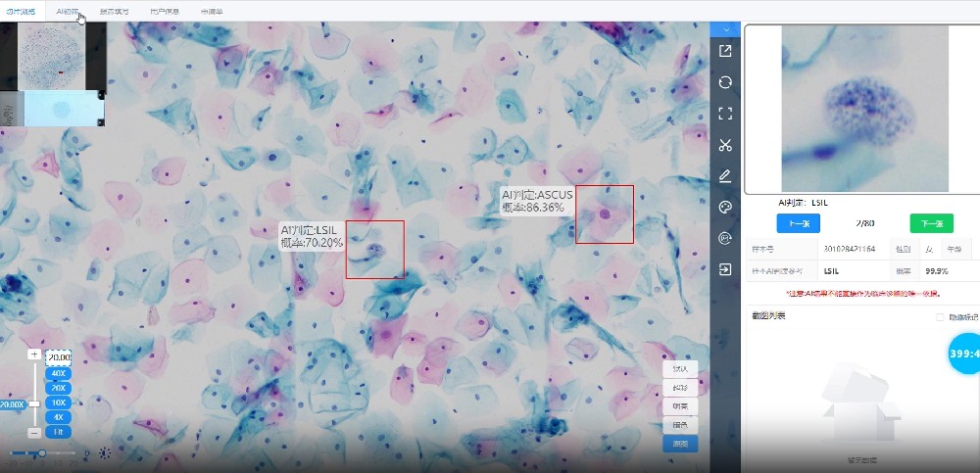Click the rotate/refresh sync icon

point(725,82)
